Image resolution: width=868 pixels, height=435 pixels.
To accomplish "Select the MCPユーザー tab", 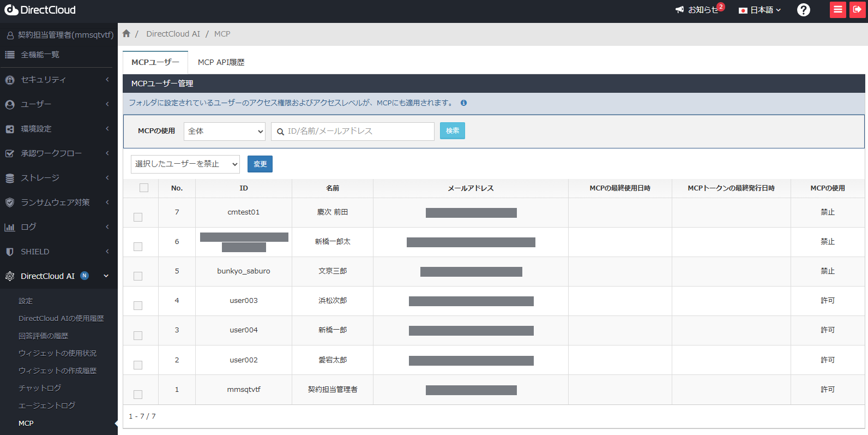I will [x=155, y=62].
